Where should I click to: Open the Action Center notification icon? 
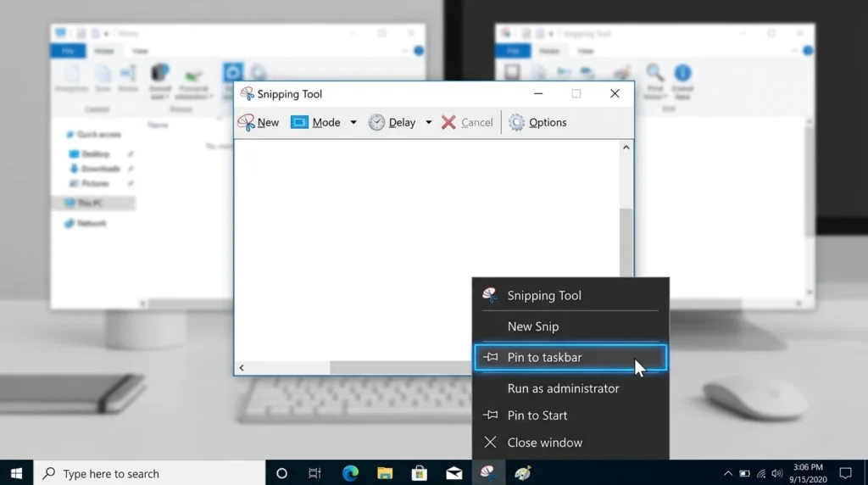tap(845, 473)
